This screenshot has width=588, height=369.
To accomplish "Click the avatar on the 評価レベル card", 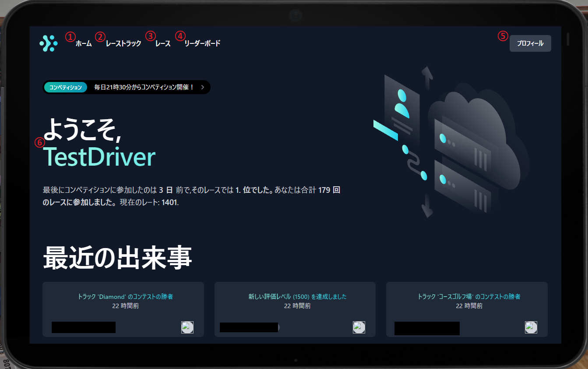I will coord(359,327).
